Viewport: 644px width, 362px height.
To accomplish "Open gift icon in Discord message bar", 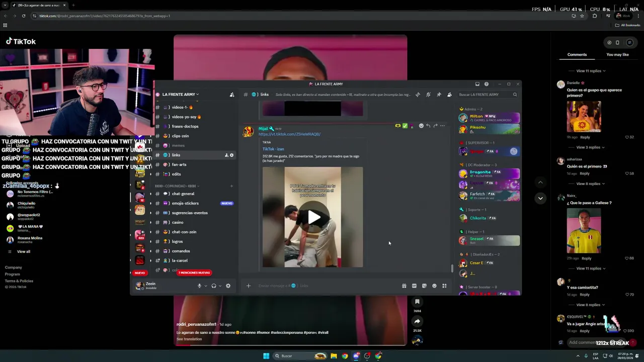I will pyautogui.click(x=404, y=286).
